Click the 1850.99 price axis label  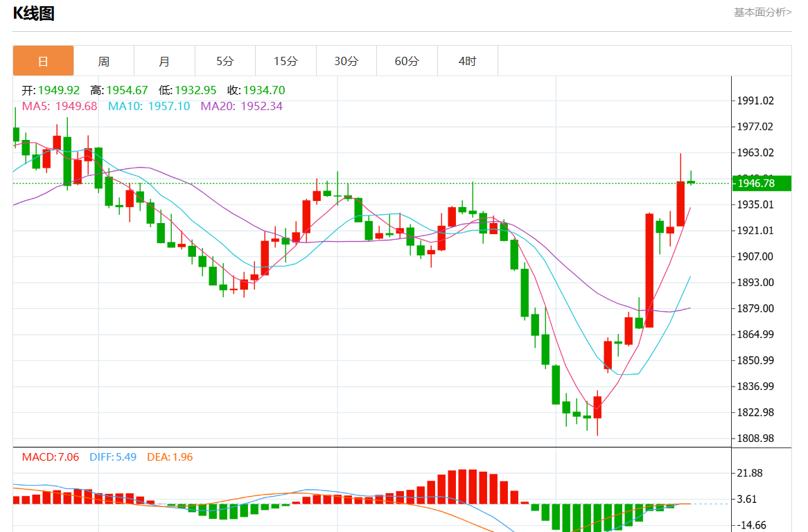click(755, 360)
